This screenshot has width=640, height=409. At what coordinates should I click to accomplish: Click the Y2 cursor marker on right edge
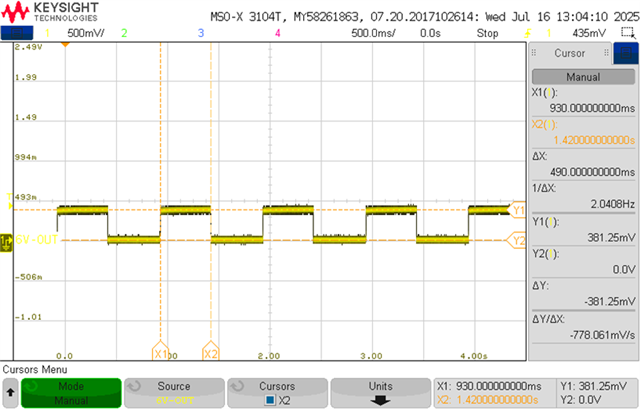517,240
